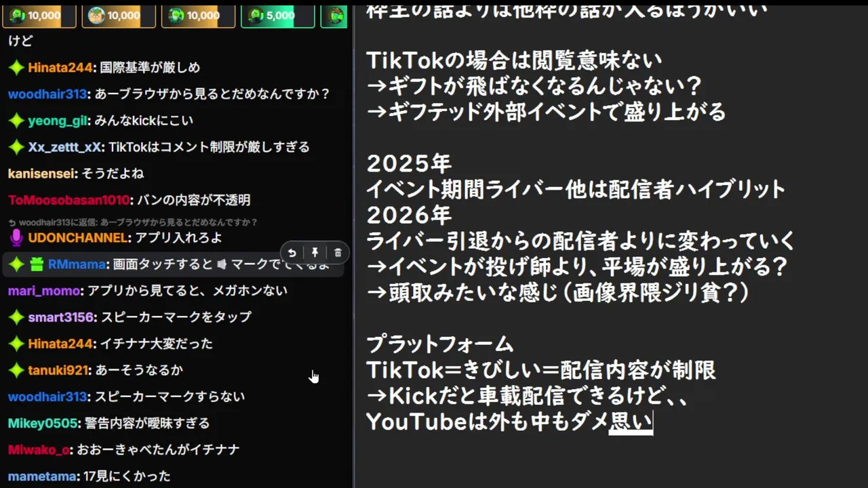Open Mikey0505's user profile
Image resolution: width=868 pixels, height=488 pixels.
point(44,423)
